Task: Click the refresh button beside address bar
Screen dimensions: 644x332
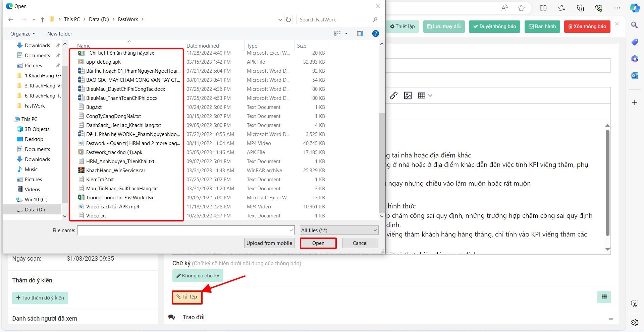Action: pos(288,19)
